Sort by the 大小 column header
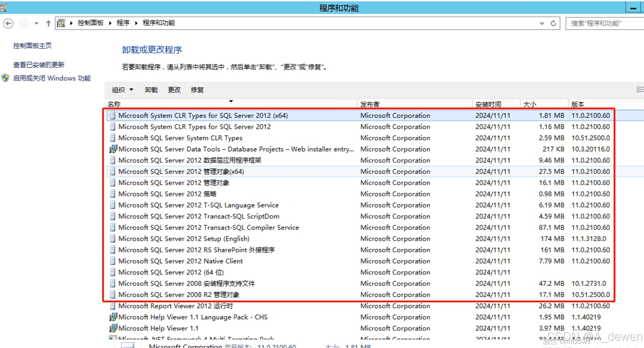Screen dimensions: 644x348 544,104
